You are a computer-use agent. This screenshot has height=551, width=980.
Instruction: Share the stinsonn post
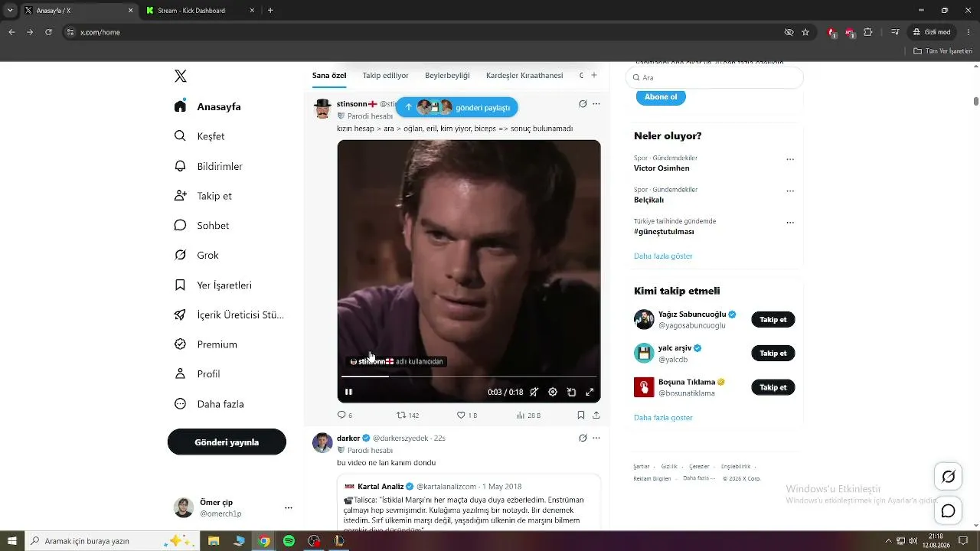[596, 415]
